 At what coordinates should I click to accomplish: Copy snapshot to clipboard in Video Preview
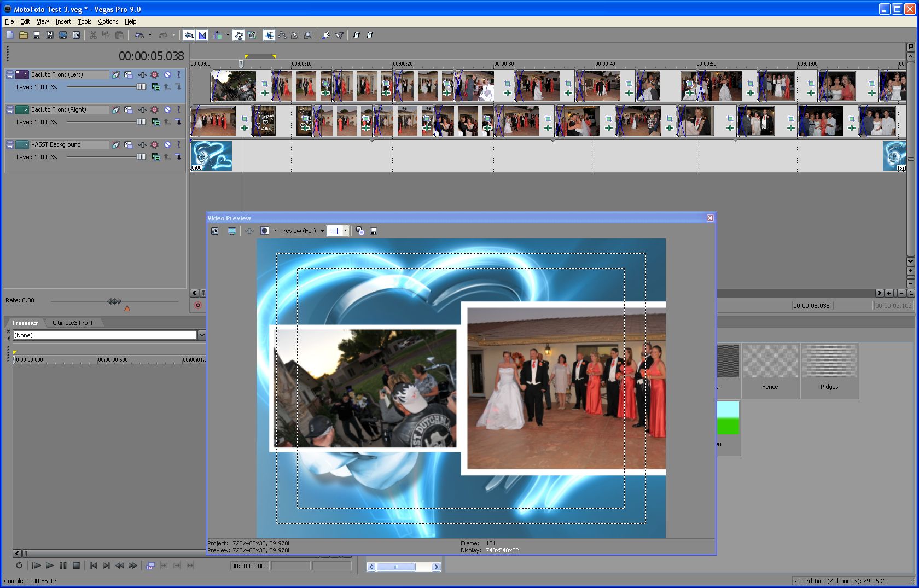[x=360, y=231]
